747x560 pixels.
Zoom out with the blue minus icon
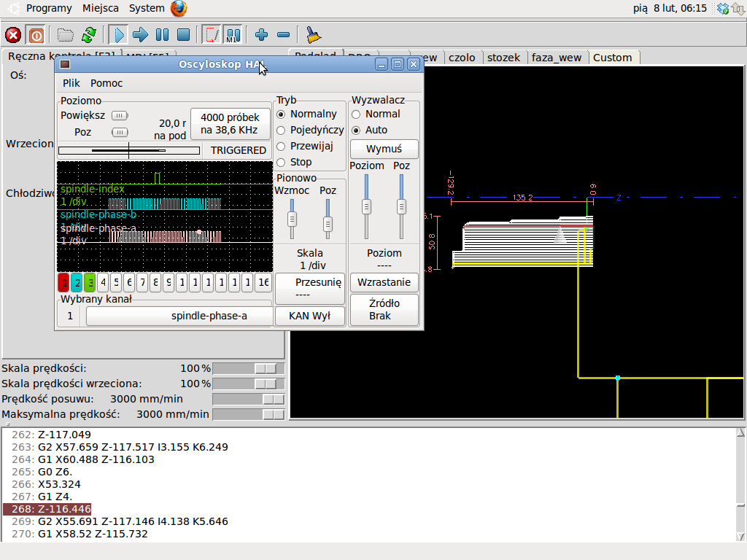click(x=284, y=35)
